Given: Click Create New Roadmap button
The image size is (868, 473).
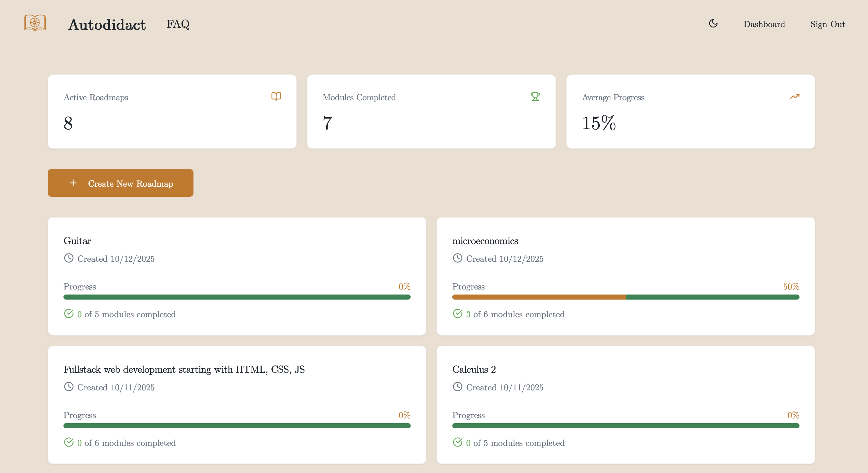Looking at the screenshot, I should pyautogui.click(x=120, y=183).
